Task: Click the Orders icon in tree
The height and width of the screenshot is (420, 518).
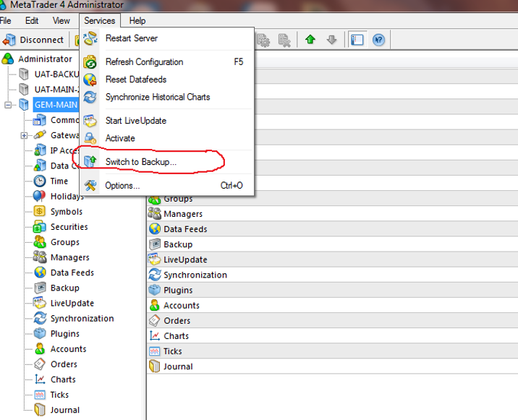Action: (40, 364)
